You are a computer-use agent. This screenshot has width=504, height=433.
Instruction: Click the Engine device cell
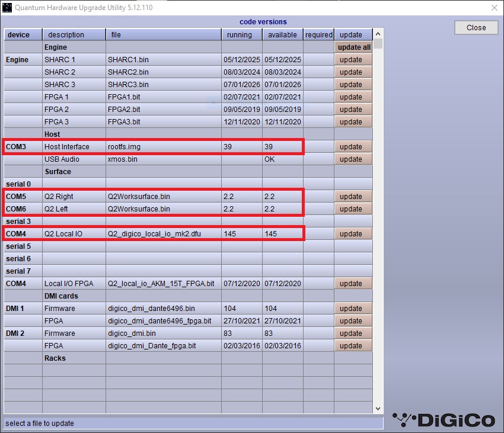[23, 60]
